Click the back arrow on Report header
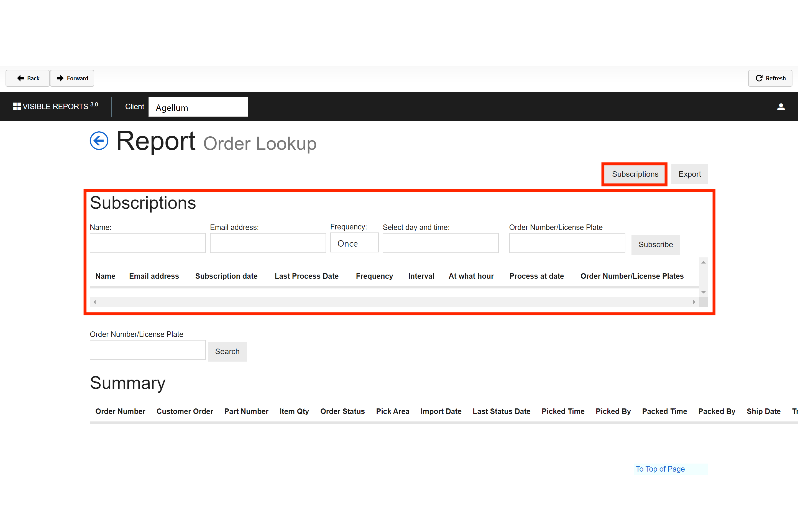Image resolution: width=798 pixels, height=532 pixels. point(98,141)
